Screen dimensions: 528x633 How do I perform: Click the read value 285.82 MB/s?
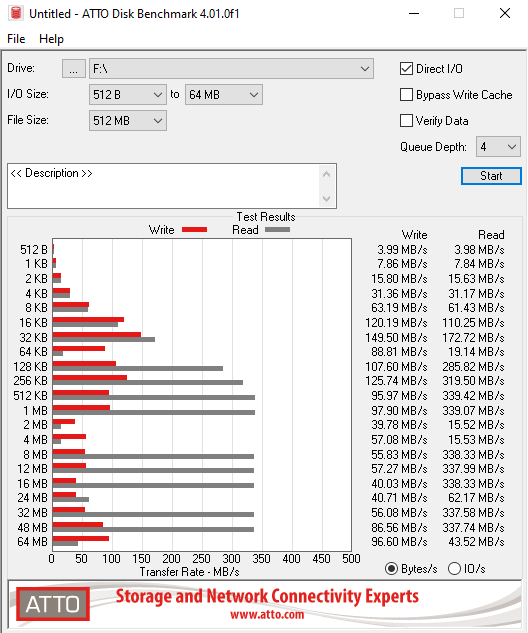473,367
